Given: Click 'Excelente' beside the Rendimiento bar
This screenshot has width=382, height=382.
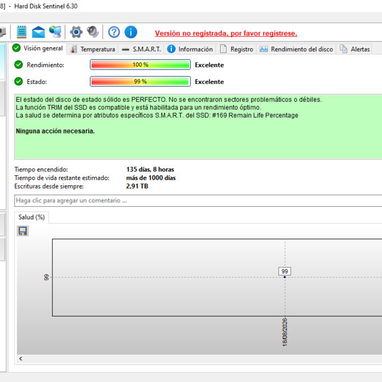Looking at the screenshot, I should tap(209, 65).
